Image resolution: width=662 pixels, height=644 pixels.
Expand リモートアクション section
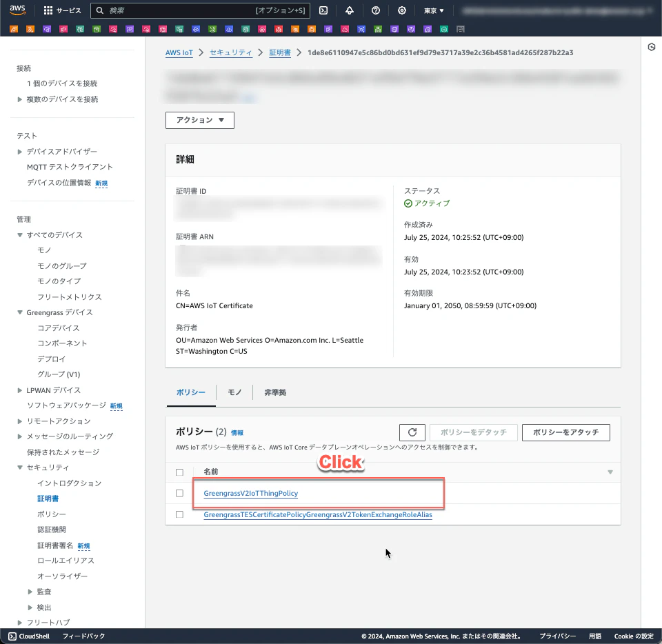coord(19,421)
